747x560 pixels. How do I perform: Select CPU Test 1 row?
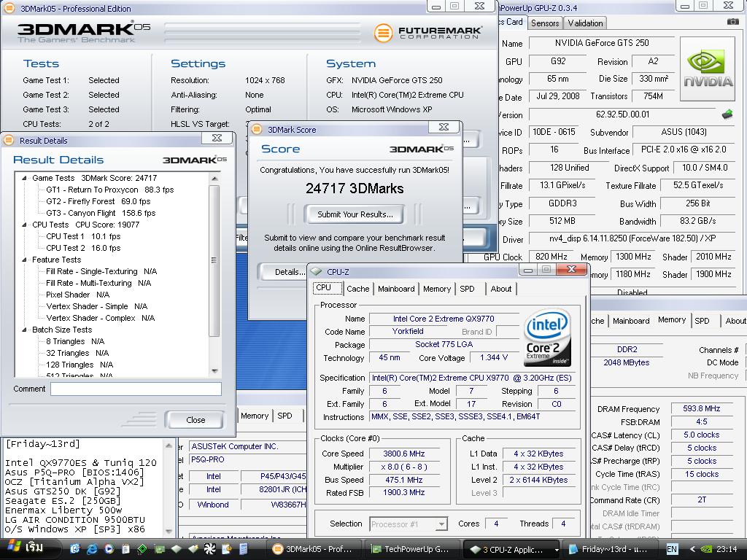click(x=83, y=236)
